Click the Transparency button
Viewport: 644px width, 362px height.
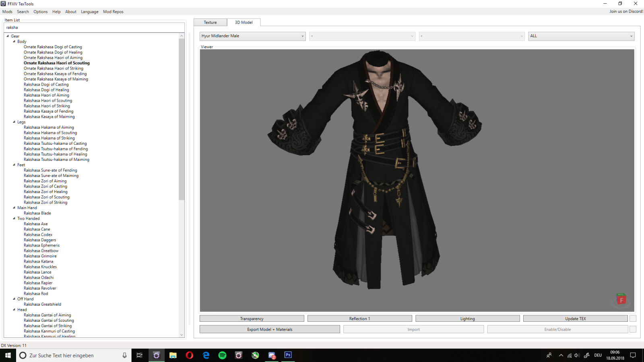point(252,319)
